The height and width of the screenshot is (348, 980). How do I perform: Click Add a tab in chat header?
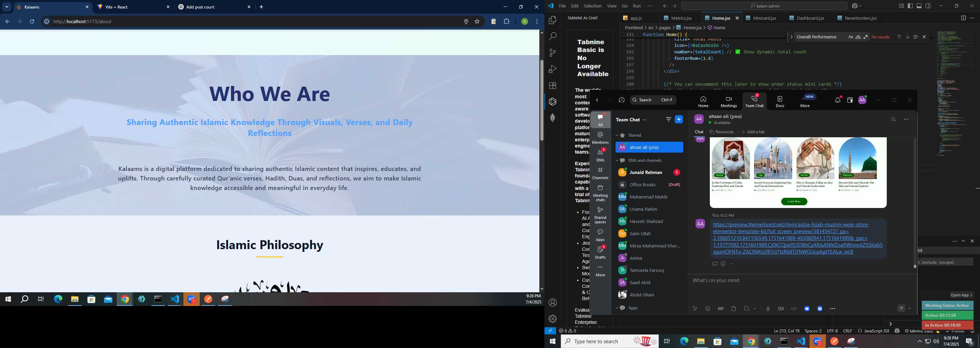coord(753,132)
